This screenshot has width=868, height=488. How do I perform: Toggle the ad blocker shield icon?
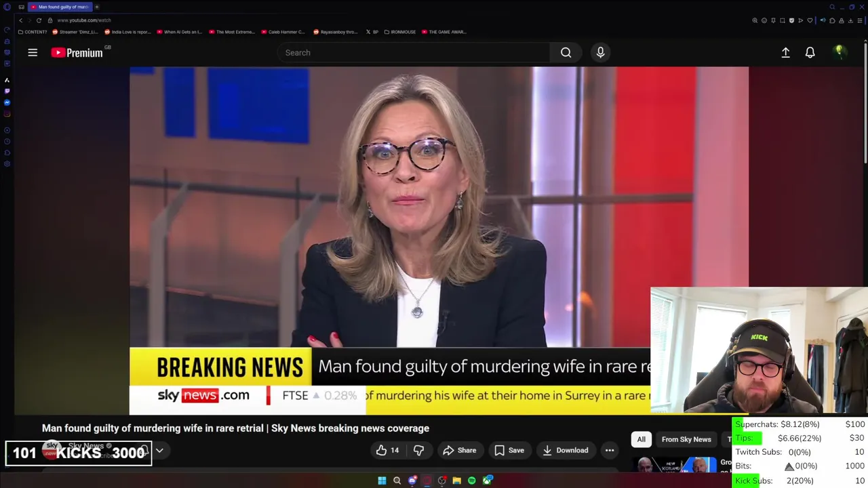coord(791,20)
